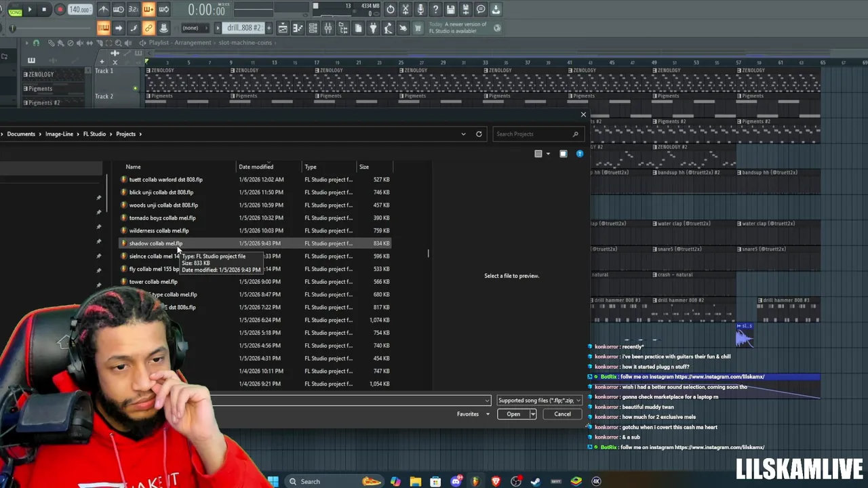Screen dimensions: 868x488
Task: Toggle Song/Pattern mode switch
Action: click(x=15, y=9)
